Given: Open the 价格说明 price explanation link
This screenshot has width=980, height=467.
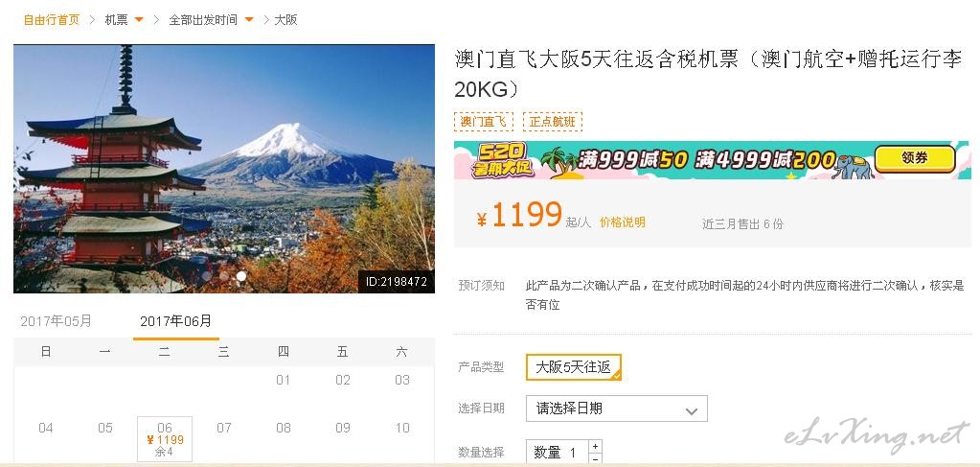Looking at the screenshot, I should point(623,222).
